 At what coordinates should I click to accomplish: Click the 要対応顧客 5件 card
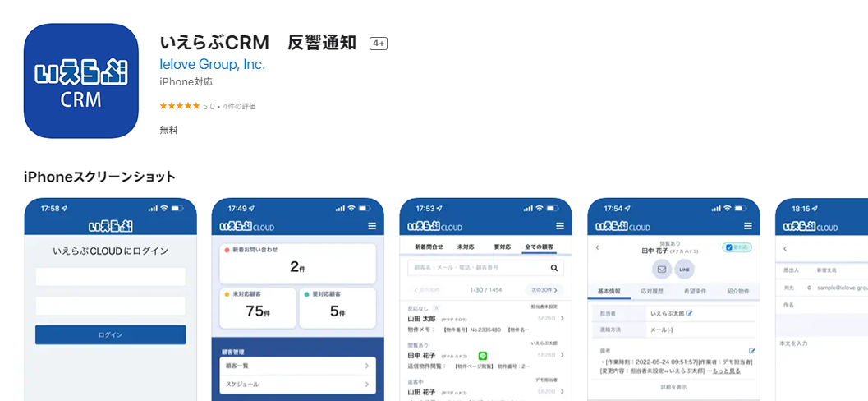[338, 308]
